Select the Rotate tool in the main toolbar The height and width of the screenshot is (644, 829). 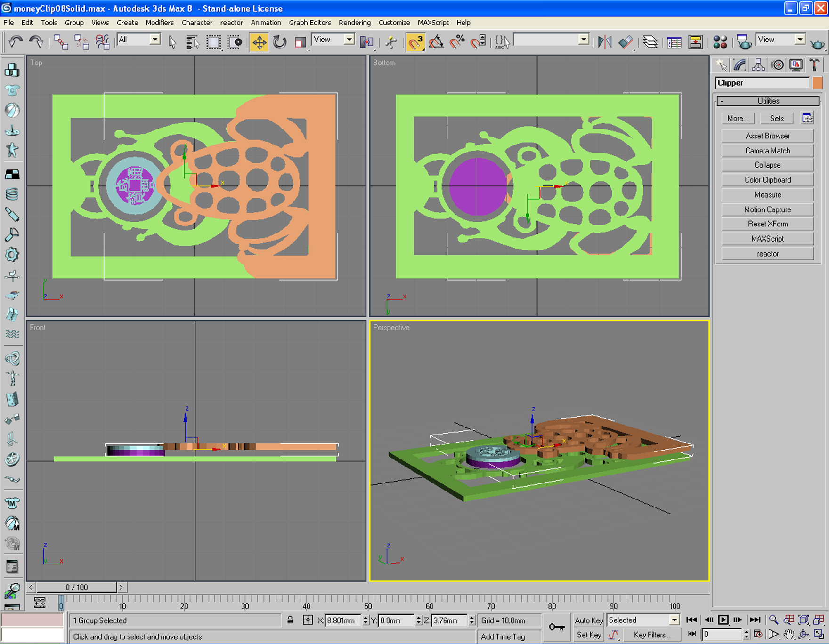click(280, 42)
